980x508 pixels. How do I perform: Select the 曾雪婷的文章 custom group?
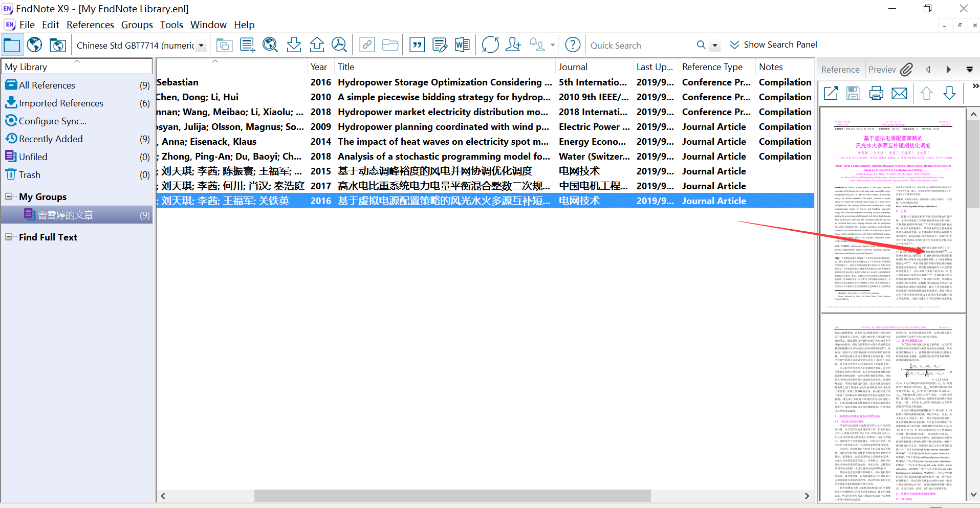pyautogui.click(x=77, y=215)
